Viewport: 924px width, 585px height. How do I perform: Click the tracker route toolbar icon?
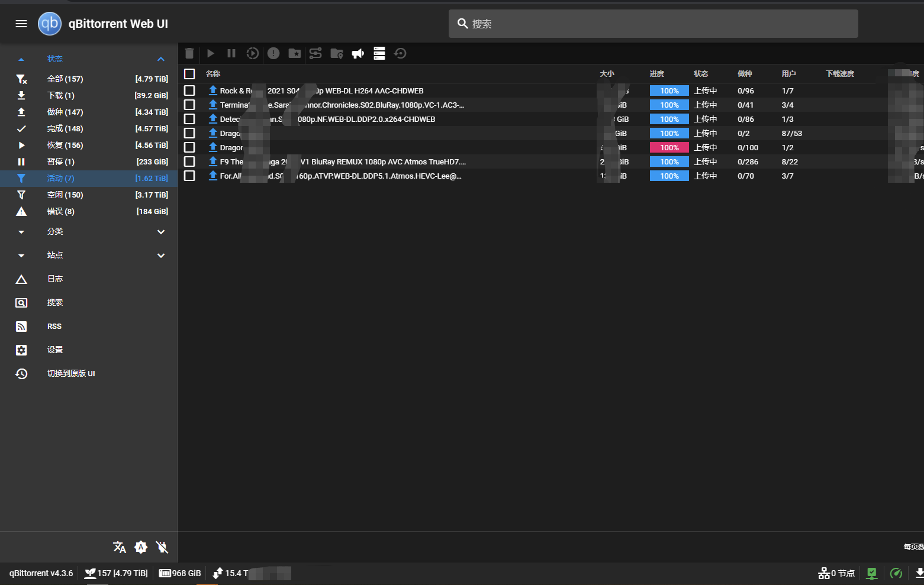315,53
